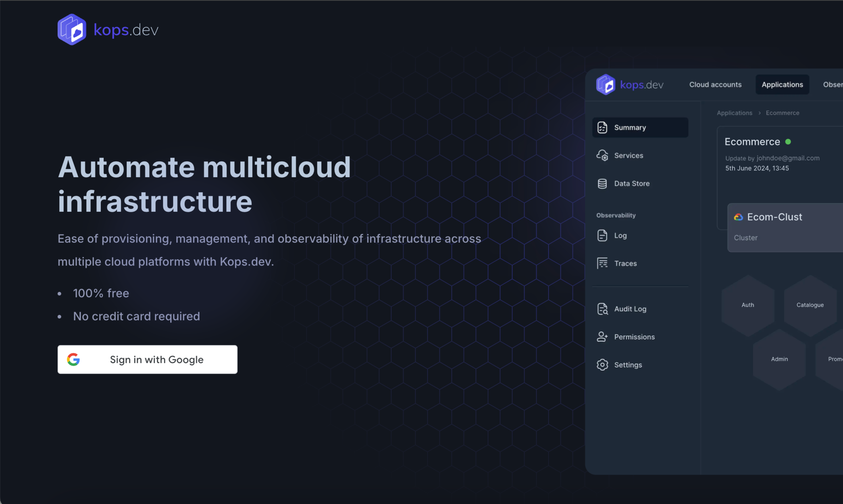The width and height of the screenshot is (843, 504).
Task: Click the Applications breadcrumb link
Action: 734,113
